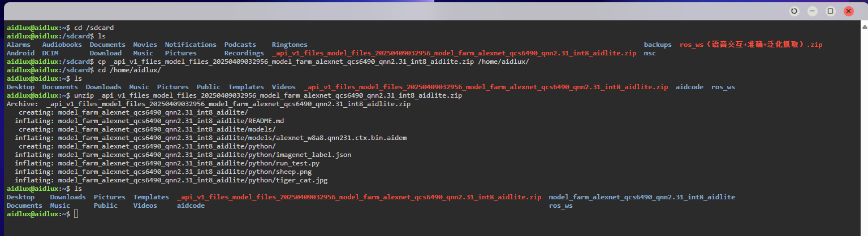This screenshot has width=868, height=236.
Task: Click the 'Archive:' output line
Action: 208,104
